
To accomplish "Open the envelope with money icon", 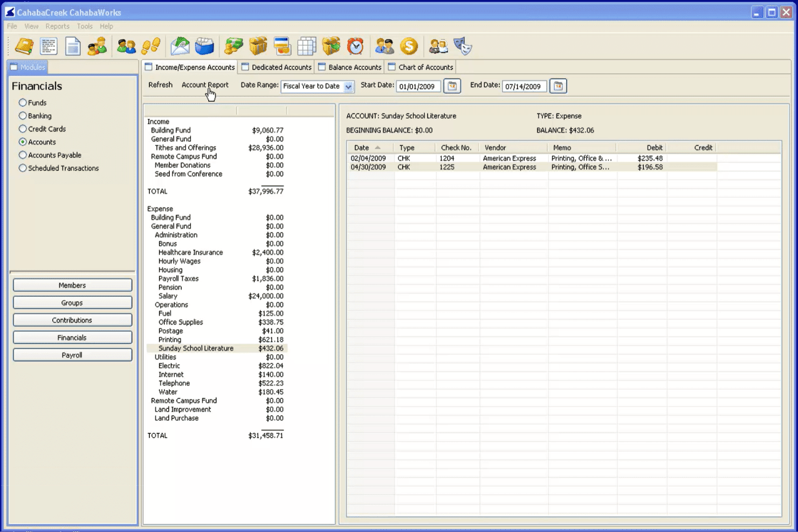I will point(180,46).
